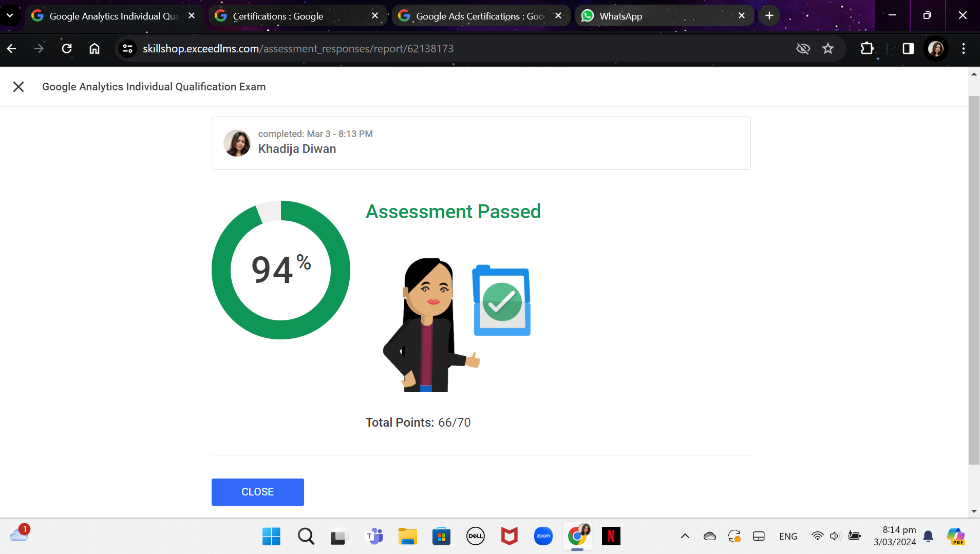Open OneDrive cloud icon in the tray
The height and width of the screenshot is (554, 980).
coord(709,537)
